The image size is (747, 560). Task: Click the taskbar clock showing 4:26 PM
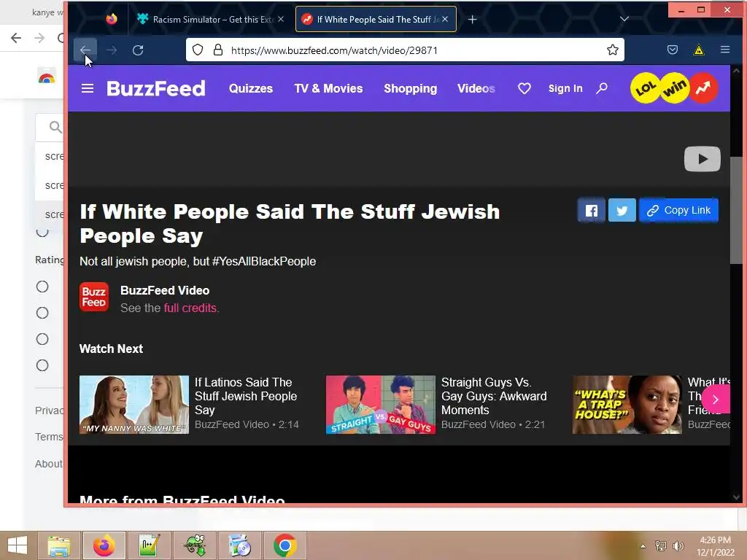(715, 545)
